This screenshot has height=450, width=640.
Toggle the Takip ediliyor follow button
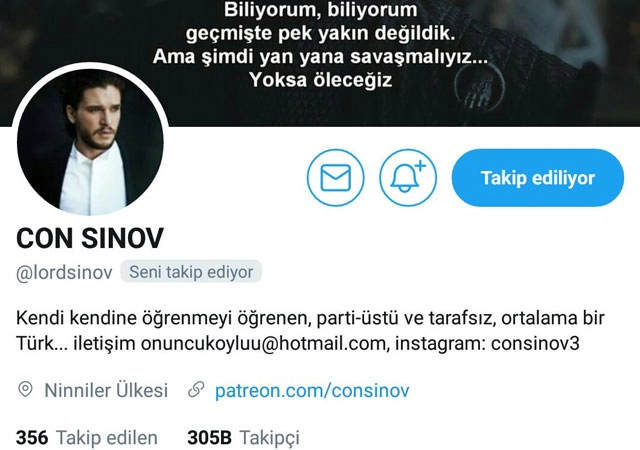[x=538, y=178]
